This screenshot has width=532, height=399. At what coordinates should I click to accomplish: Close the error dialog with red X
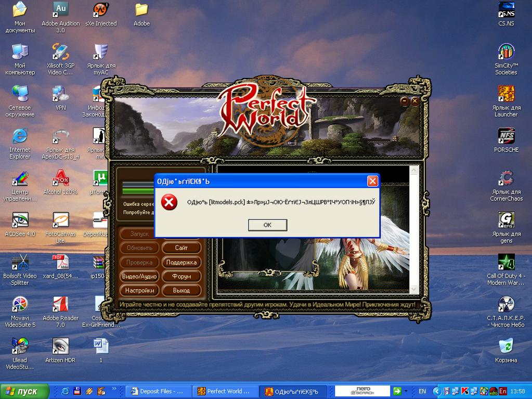(372, 181)
